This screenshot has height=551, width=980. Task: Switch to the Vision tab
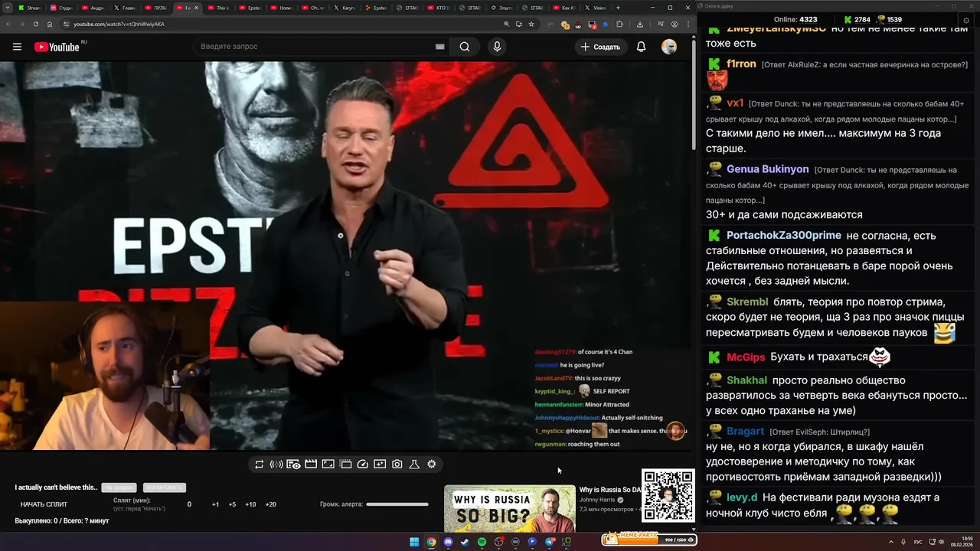coord(595,8)
